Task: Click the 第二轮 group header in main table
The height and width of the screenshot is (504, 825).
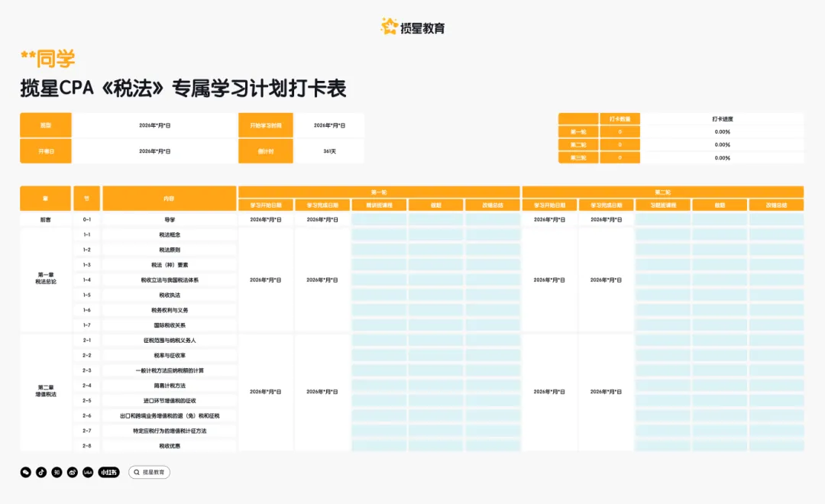Action: 663,192
